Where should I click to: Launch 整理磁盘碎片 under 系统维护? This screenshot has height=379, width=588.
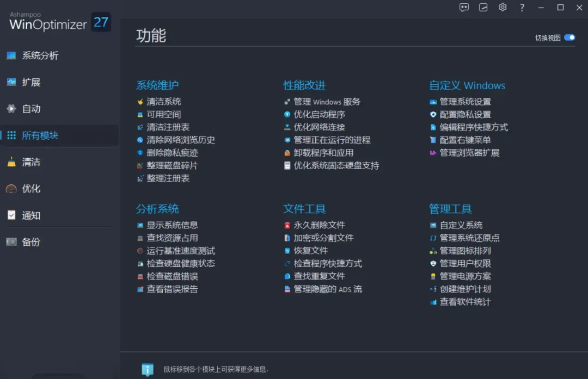pyautogui.click(x=173, y=165)
